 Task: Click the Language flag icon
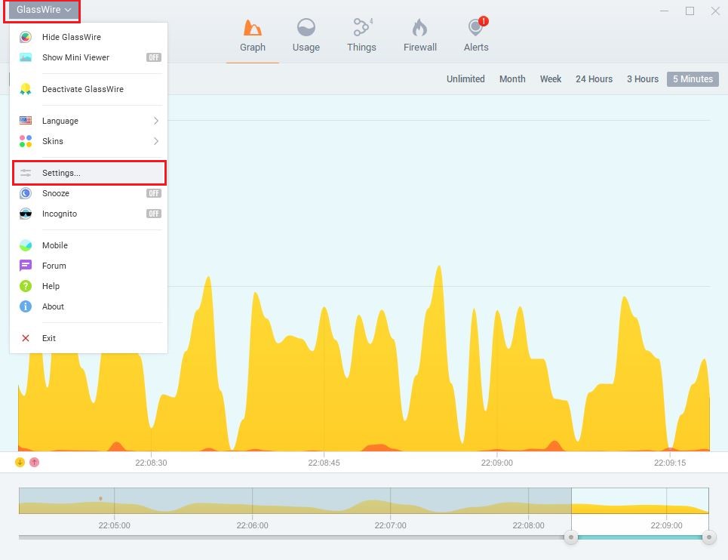(x=26, y=121)
